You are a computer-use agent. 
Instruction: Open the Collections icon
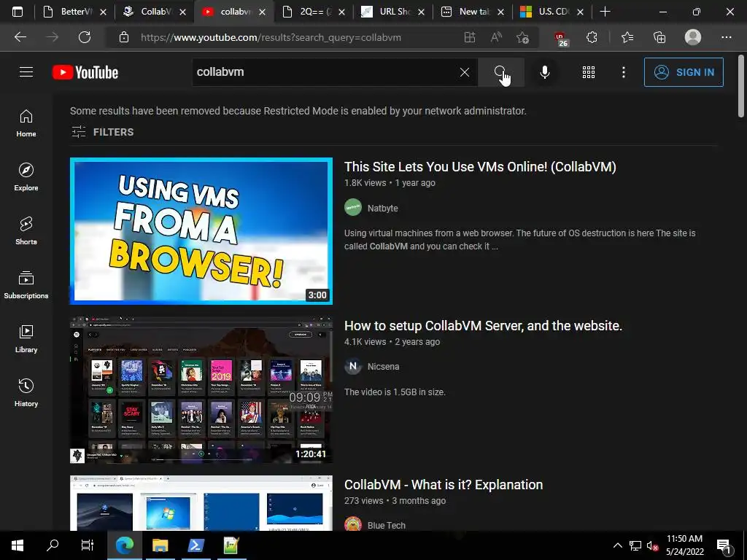point(659,37)
